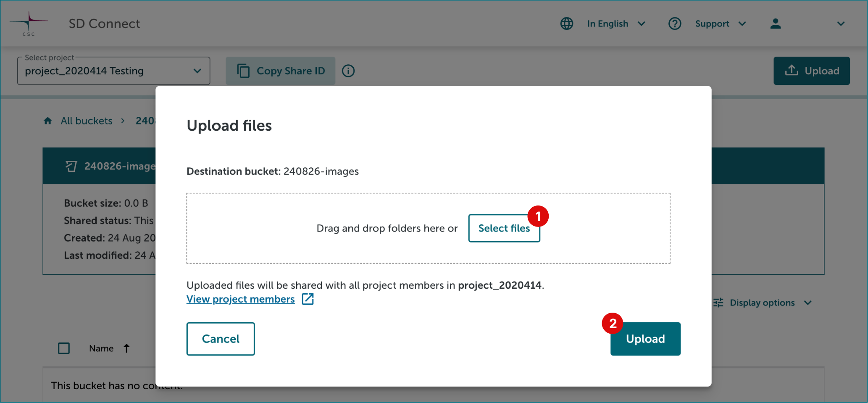Click the top-right Upload button

coord(812,71)
